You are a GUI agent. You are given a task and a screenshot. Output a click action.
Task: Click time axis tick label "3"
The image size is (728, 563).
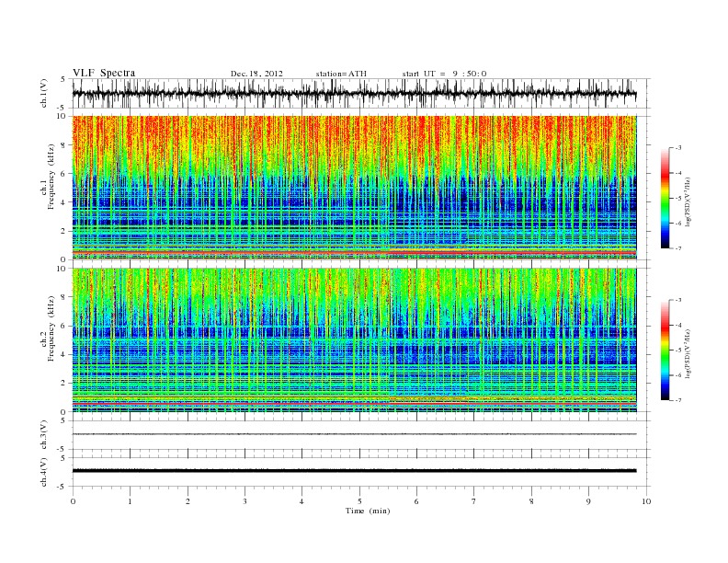pyautogui.click(x=245, y=501)
